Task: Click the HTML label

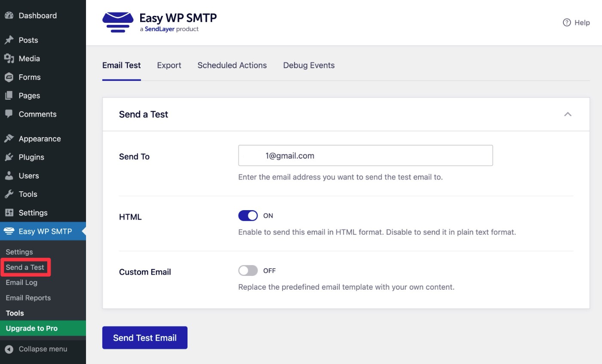Action: pyautogui.click(x=130, y=217)
